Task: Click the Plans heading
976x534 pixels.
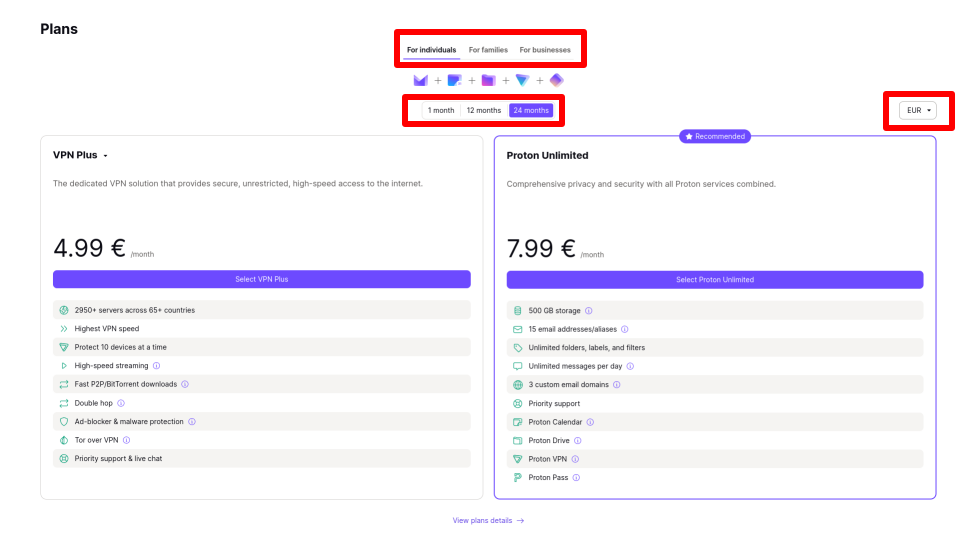Action: pos(59,29)
